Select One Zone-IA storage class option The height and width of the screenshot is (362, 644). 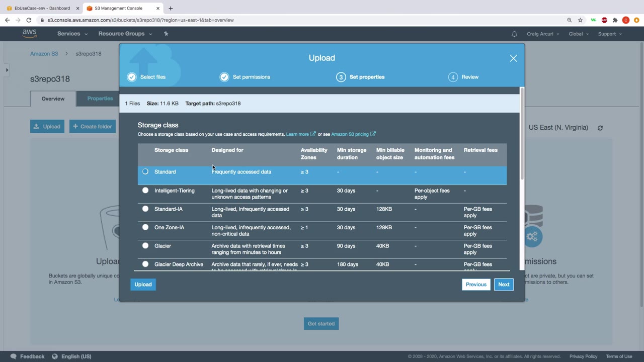pyautogui.click(x=145, y=227)
